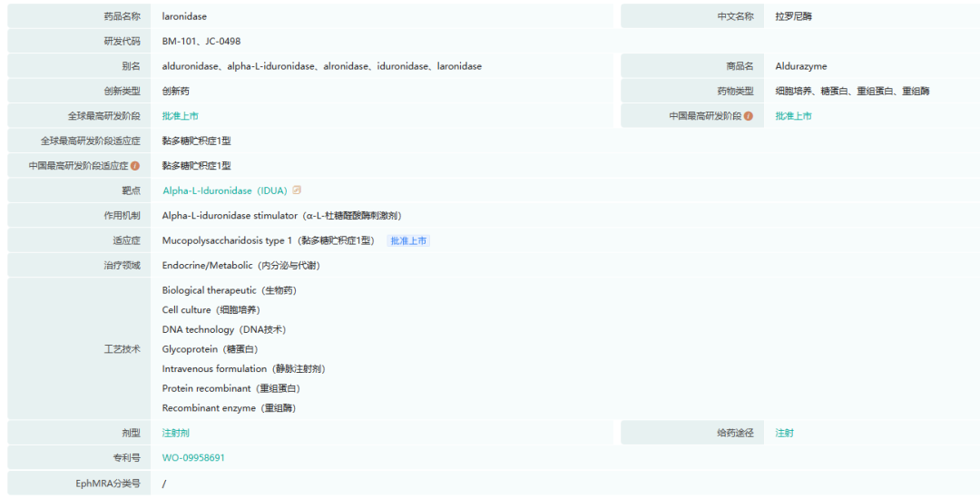The image size is (980, 498).
Task: Click Endocrine/Metabolic therapeutic area text
Action: pyautogui.click(x=240, y=266)
